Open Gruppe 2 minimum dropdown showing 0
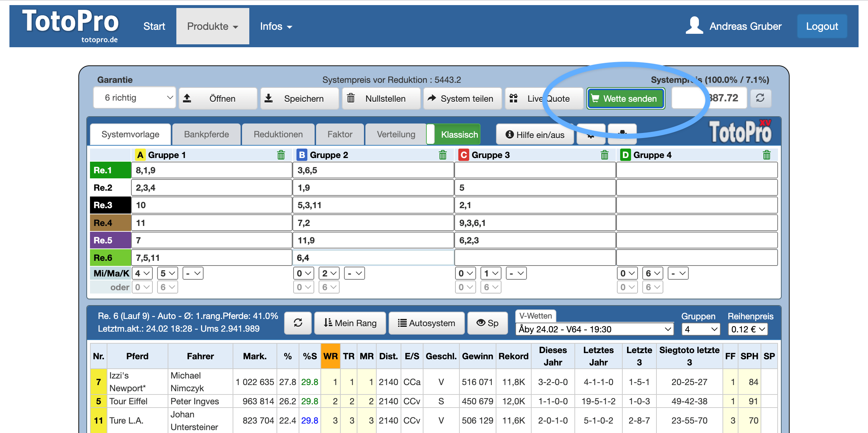The height and width of the screenshot is (433, 868). (x=304, y=273)
